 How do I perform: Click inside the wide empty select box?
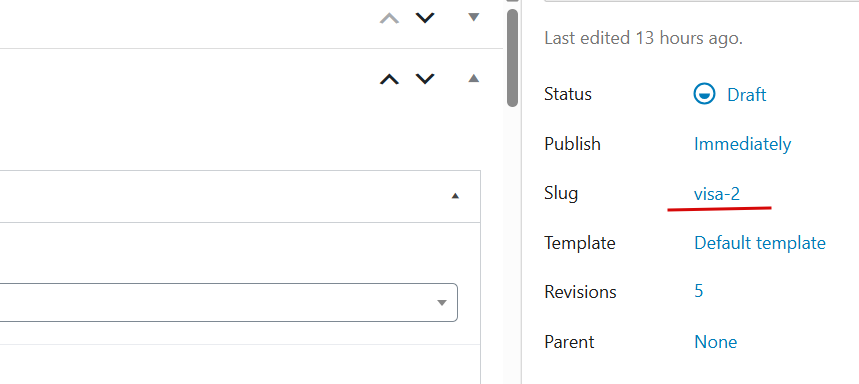228,302
